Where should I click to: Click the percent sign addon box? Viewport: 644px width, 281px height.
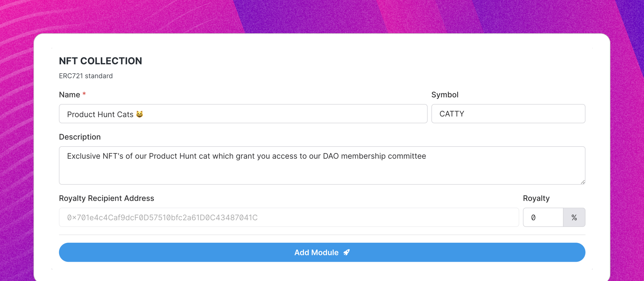coord(574,217)
